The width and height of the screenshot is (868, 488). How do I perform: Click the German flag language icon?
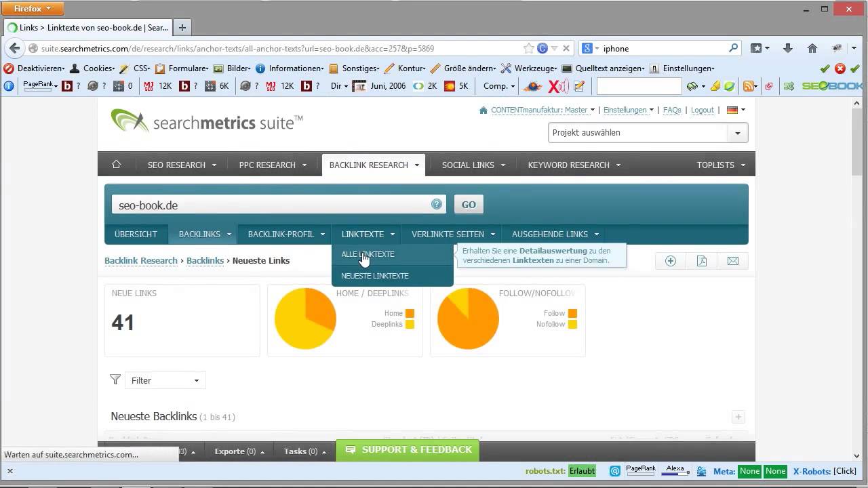(732, 110)
